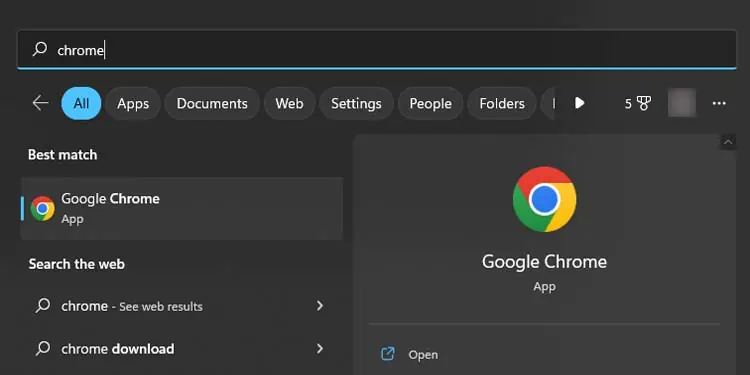This screenshot has height=375, width=750.
Task: Open the rewards trophy icon showing 5
Action: point(638,103)
